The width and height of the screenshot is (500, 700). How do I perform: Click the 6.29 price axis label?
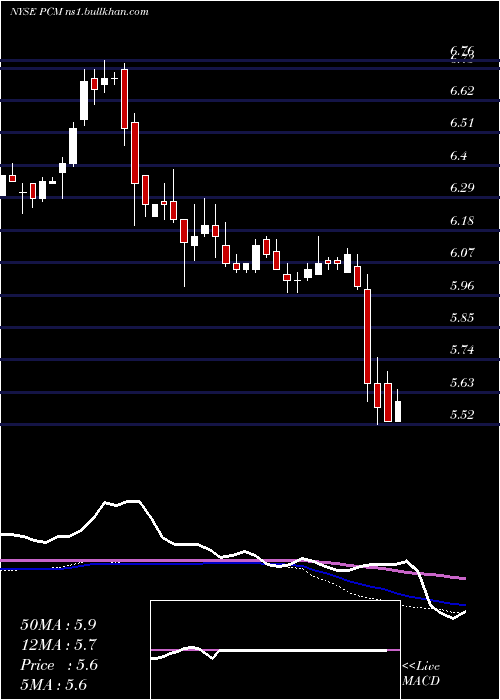click(462, 188)
